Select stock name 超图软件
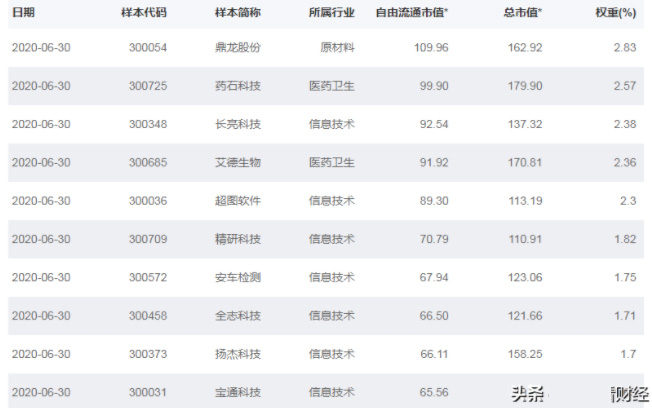652x408 pixels. pos(238,200)
